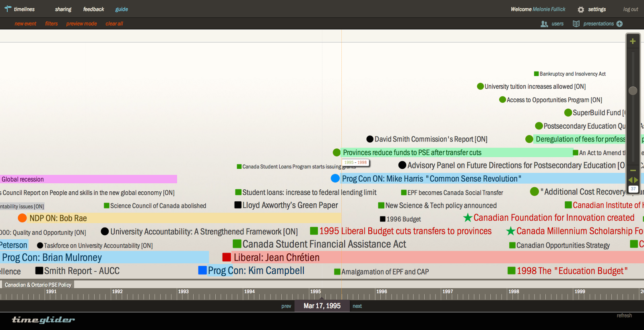Image resolution: width=644 pixels, height=330 pixels.
Task: Select 1995 Liberal Budget cuts transfers event
Action: 405,231
